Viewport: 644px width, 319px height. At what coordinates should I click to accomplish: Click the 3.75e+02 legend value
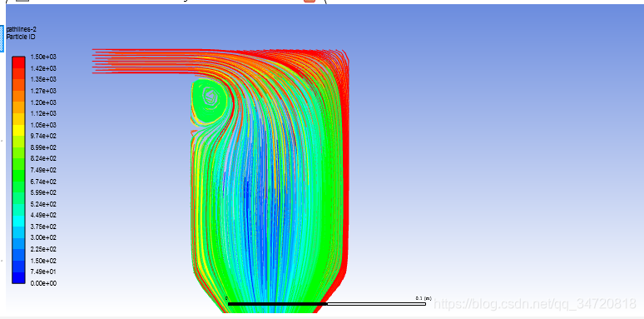click(43, 227)
